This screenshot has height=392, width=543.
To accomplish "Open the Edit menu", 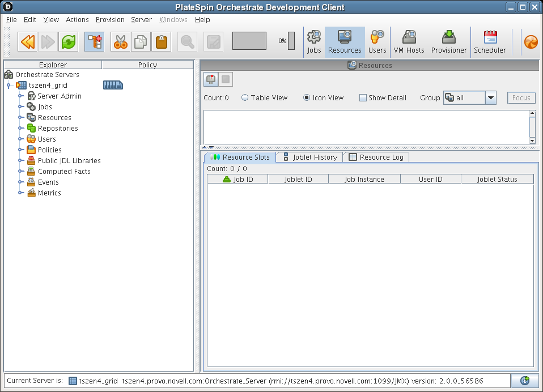I will [x=30, y=20].
